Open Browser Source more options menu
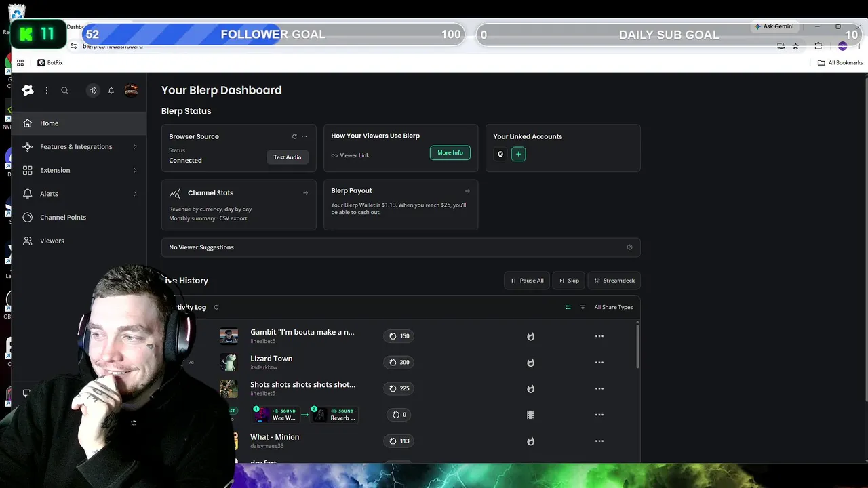Image resolution: width=868 pixels, height=488 pixels. tap(304, 136)
